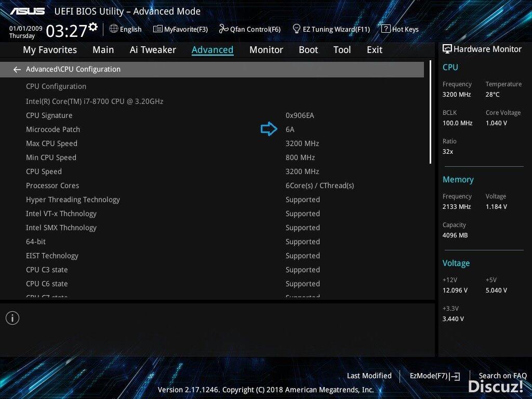The width and height of the screenshot is (532, 399).
Task: Click the CPU Signature row label
Action: (x=49, y=116)
